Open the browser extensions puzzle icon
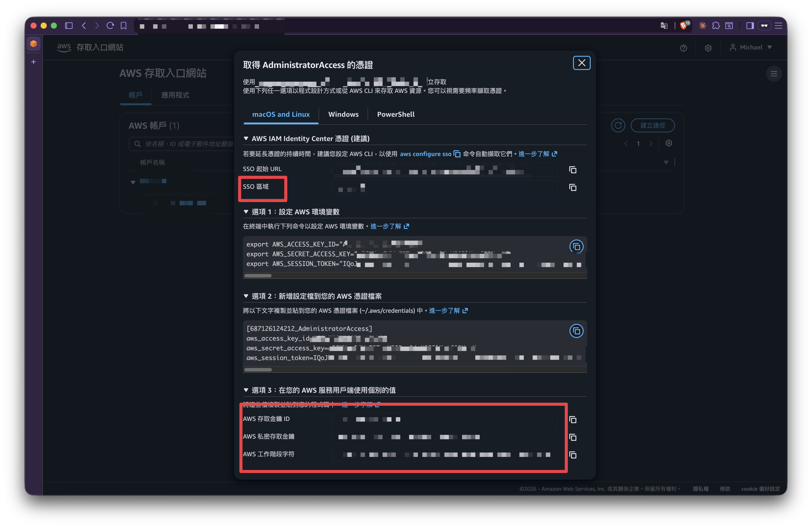 (x=716, y=26)
